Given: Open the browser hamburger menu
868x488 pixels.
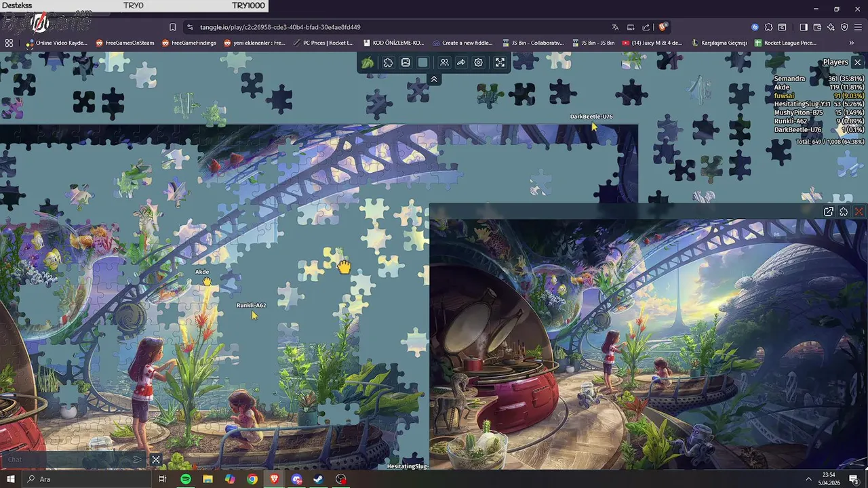Looking at the screenshot, I should pyautogui.click(x=858, y=27).
